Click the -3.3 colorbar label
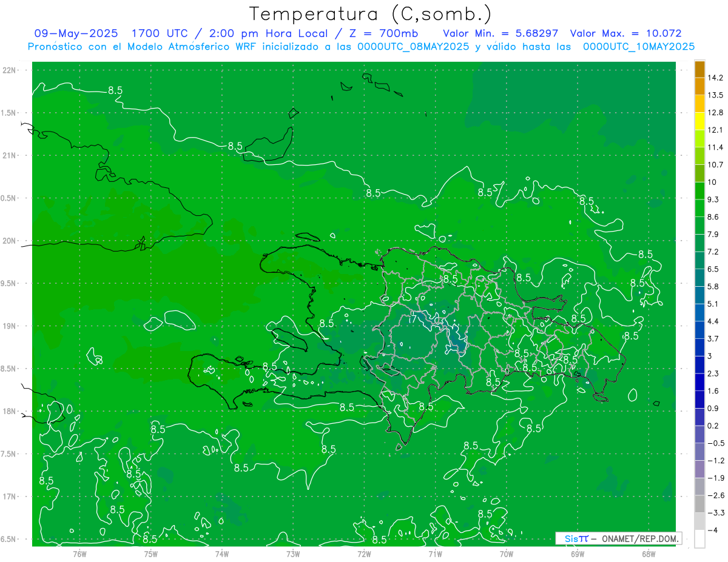 click(x=716, y=513)
